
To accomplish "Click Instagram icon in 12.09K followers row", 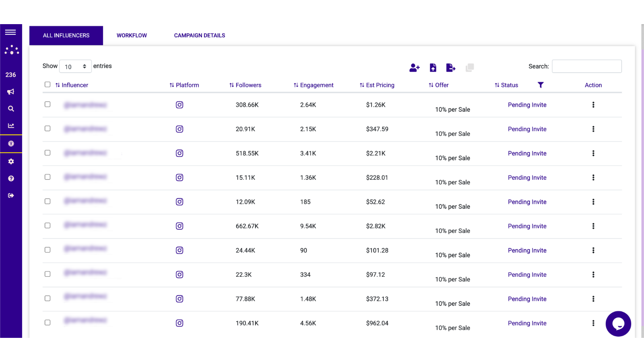I will [x=180, y=202].
